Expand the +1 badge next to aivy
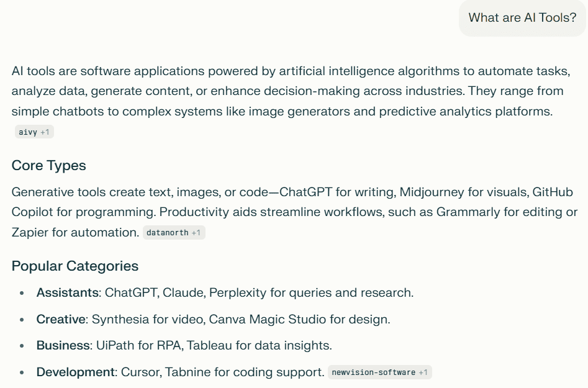Viewport: 588px width, 388px height. click(x=46, y=131)
